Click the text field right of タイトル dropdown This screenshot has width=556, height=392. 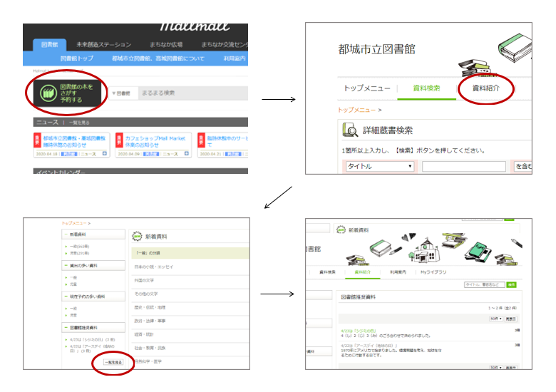[x=464, y=166]
